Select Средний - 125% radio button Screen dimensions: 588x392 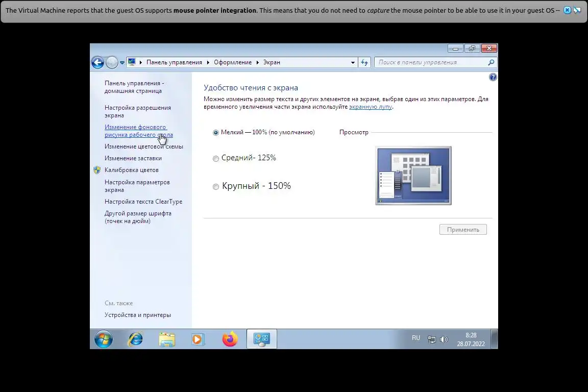click(x=215, y=159)
